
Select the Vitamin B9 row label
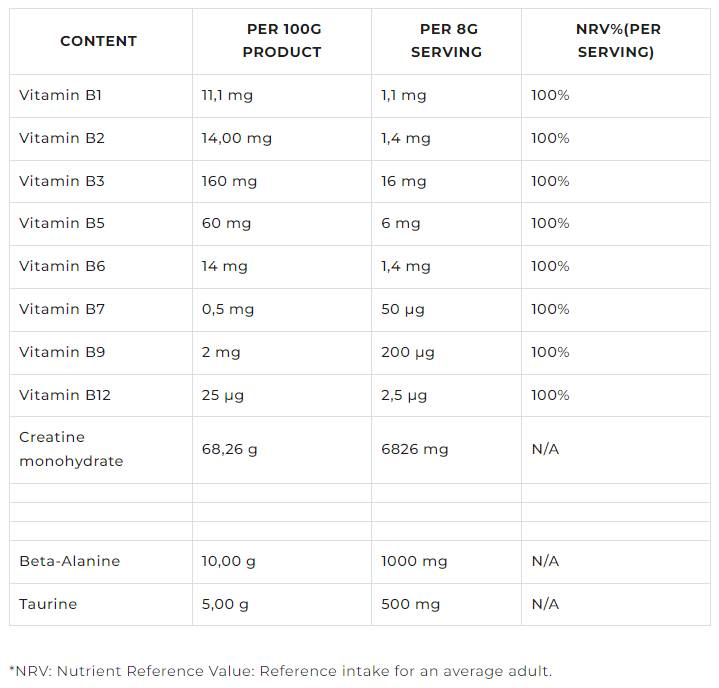tap(62, 352)
